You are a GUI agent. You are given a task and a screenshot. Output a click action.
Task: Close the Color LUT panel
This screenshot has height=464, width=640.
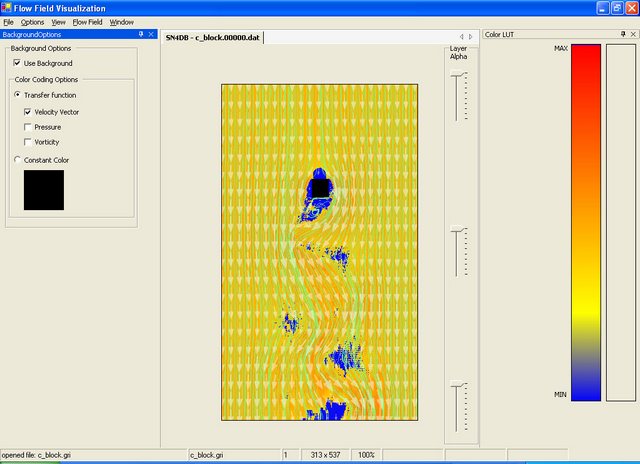(x=633, y=34)
